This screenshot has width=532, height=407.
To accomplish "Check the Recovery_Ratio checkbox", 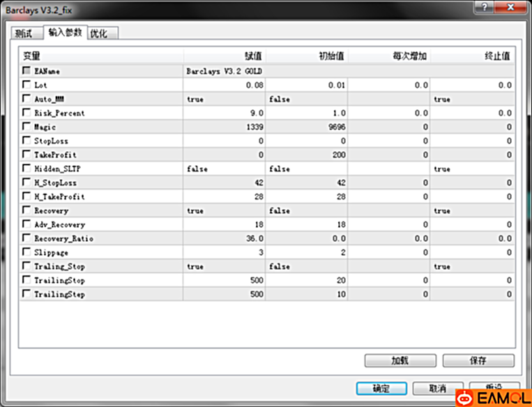I will tap(26, 238).
